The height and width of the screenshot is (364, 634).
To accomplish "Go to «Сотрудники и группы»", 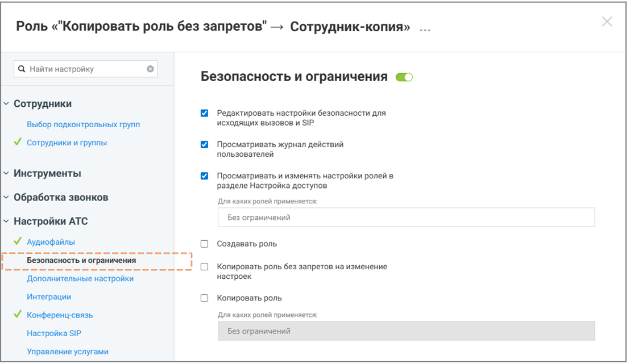I will [x=67, y=143].
